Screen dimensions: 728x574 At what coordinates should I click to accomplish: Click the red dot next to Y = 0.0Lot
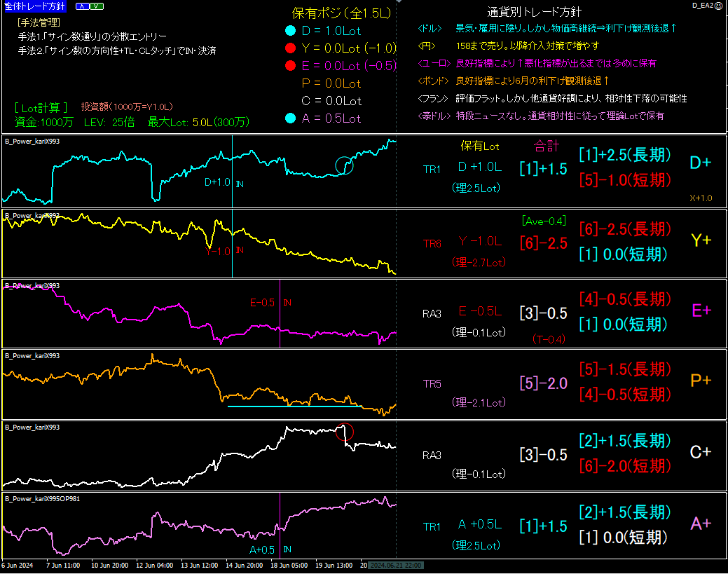[x=290, y=48]
